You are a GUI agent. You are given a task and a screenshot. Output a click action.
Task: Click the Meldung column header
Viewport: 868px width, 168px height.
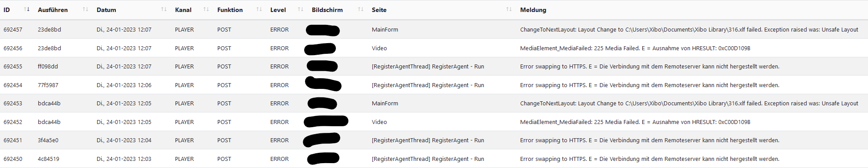pos(533,10)
